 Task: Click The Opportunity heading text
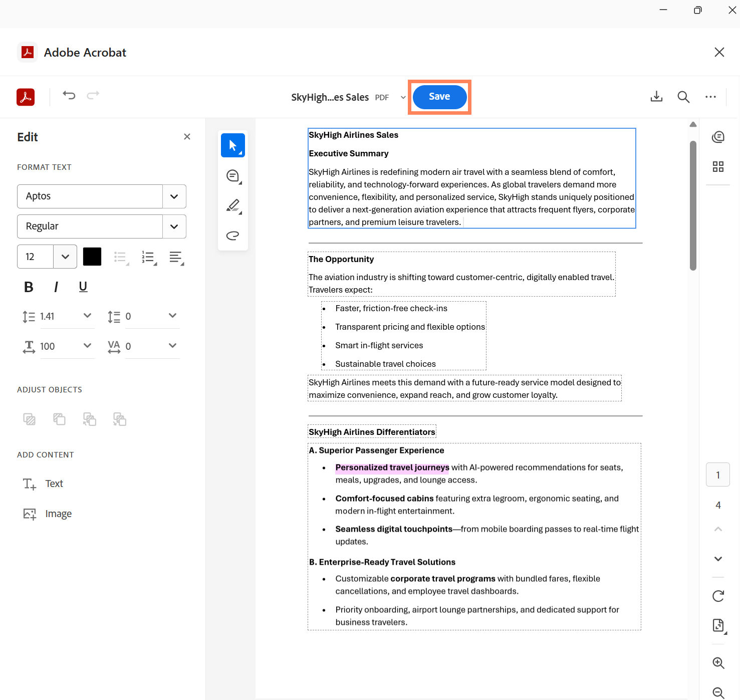[x=341, y=259]
